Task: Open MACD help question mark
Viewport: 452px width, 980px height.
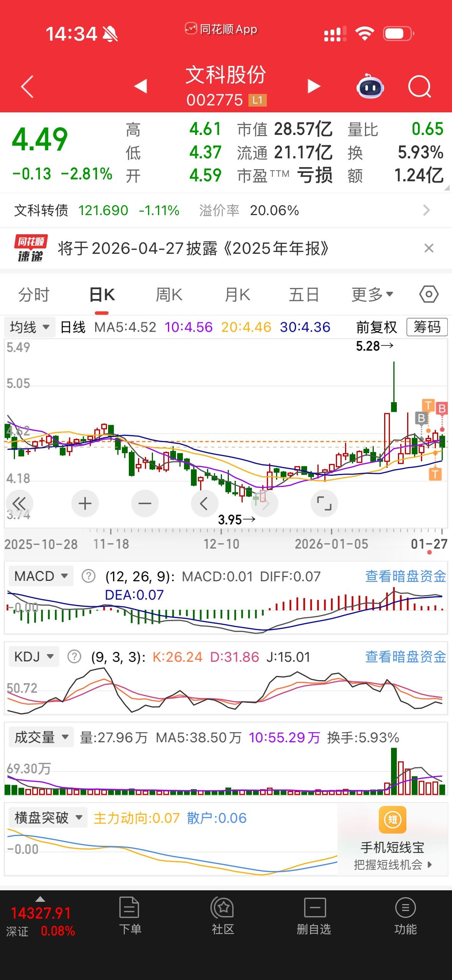Action: tap(89, 576)
